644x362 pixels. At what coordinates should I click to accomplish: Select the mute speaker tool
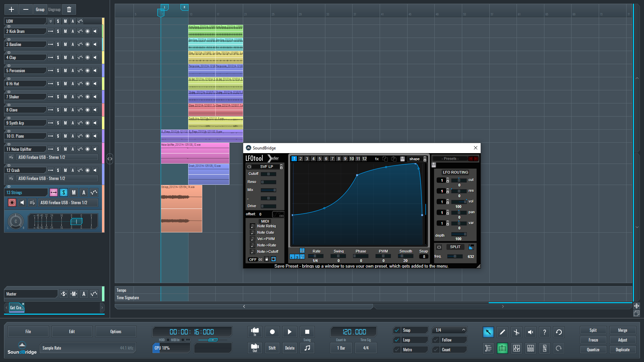530,332
